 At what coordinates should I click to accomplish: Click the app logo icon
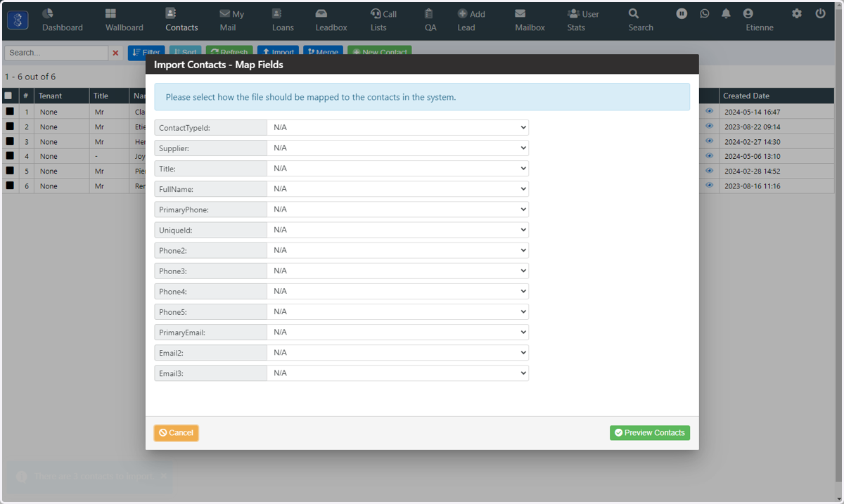click(x=18, y=20)
